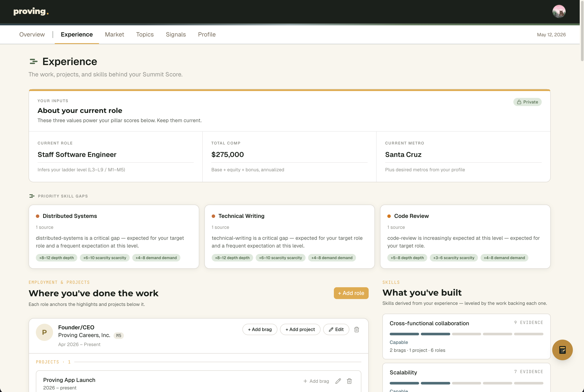Edit the Staff Software Engineer current role field

116,155
